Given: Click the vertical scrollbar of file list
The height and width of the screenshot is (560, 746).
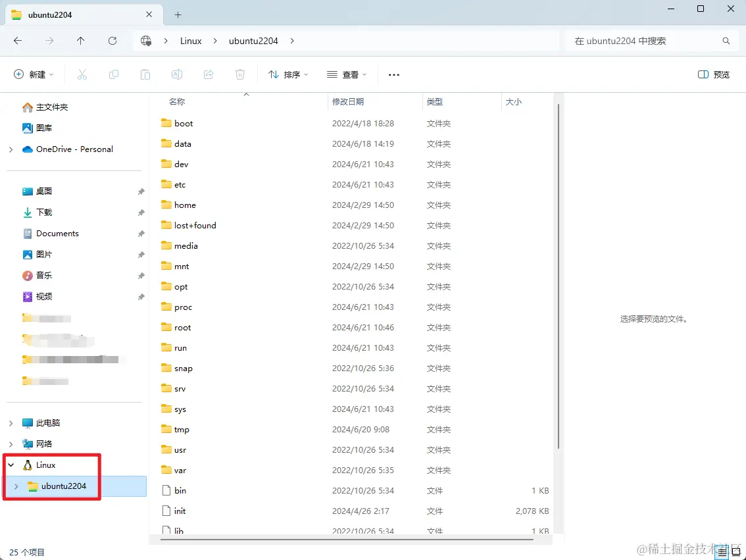Looking at the screenshot, I should 558,276.
